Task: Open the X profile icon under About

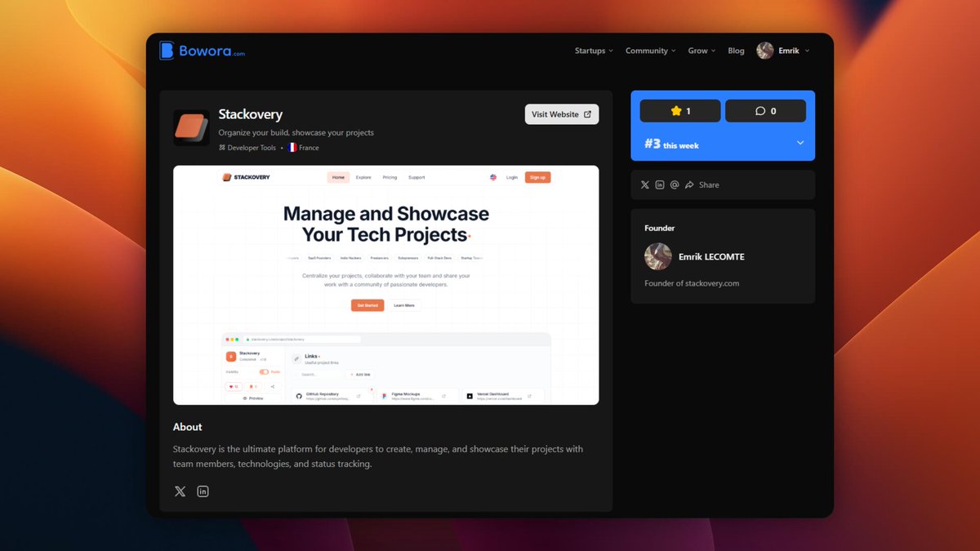Action: tap(180, 491)
